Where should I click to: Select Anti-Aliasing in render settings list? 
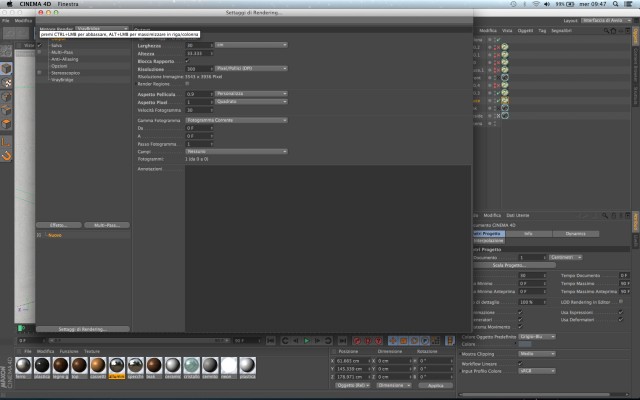(x=64, y=59)
